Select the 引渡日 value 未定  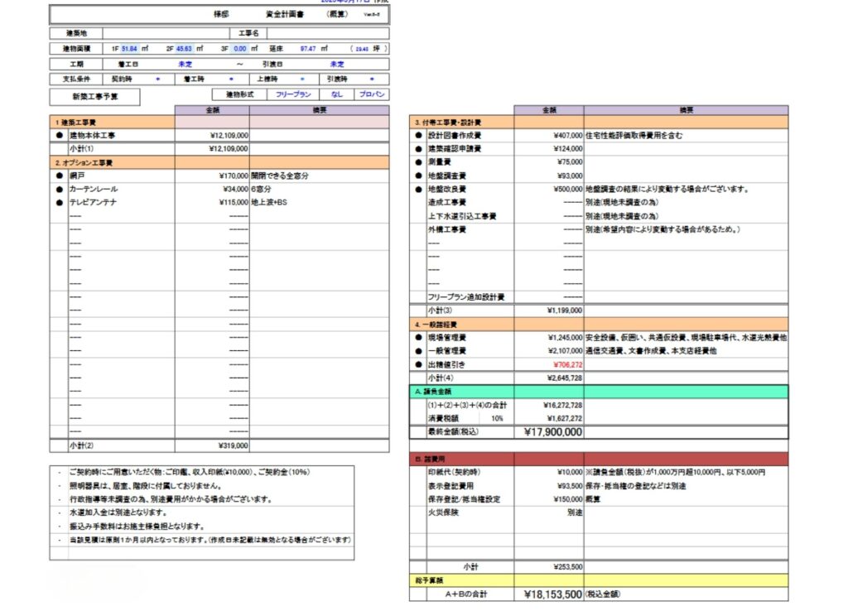click(337, 64)
